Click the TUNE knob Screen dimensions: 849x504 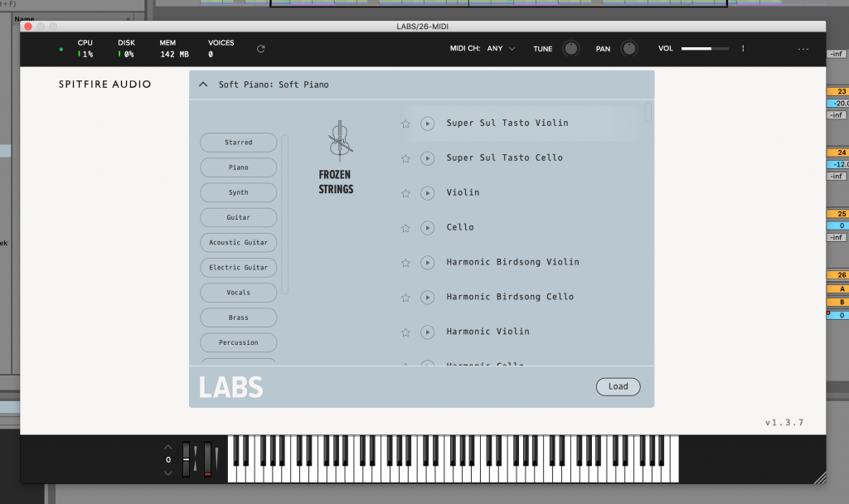click(x=570, y=49)
